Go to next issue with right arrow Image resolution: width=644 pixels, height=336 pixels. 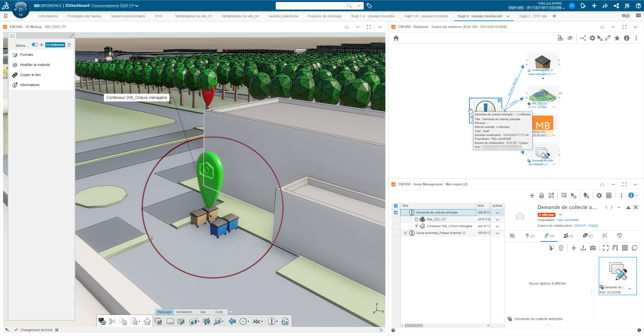612,207
